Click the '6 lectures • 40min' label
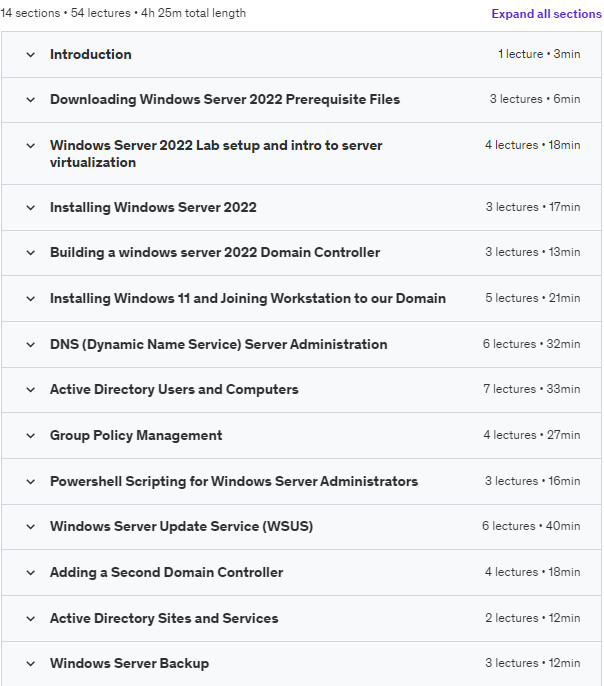This screenshot has width=604, height=686. pyautogui.click(x=531, y=526)
